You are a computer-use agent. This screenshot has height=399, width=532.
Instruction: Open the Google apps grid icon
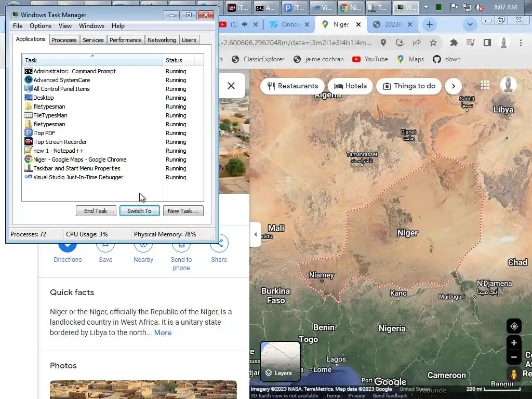[485, 85]
